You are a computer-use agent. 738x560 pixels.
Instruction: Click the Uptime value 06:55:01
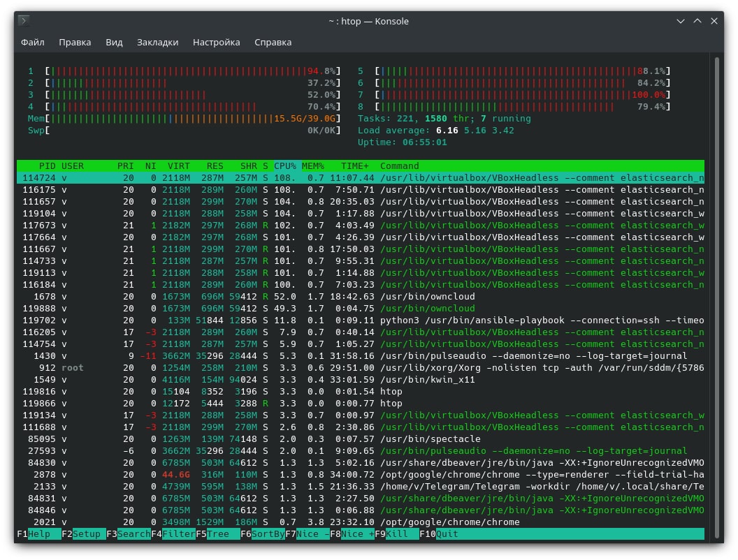[424, 142]
